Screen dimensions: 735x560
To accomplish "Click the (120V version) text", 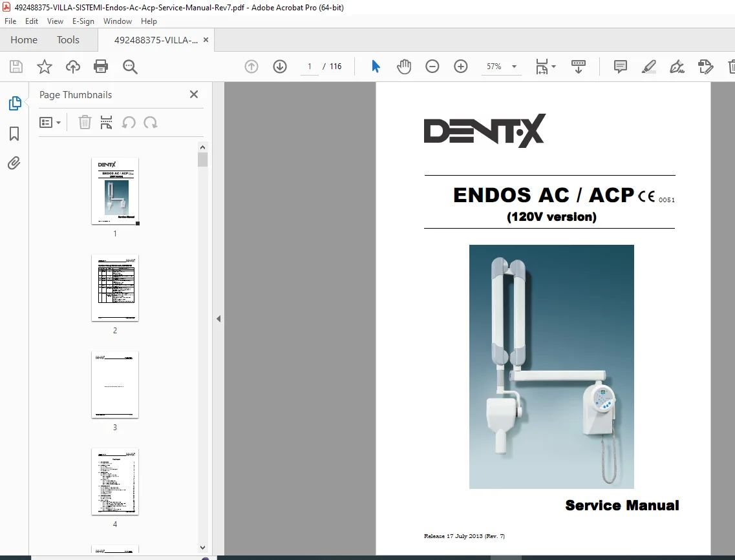I will pyautogui.click(x=551, y=217).
